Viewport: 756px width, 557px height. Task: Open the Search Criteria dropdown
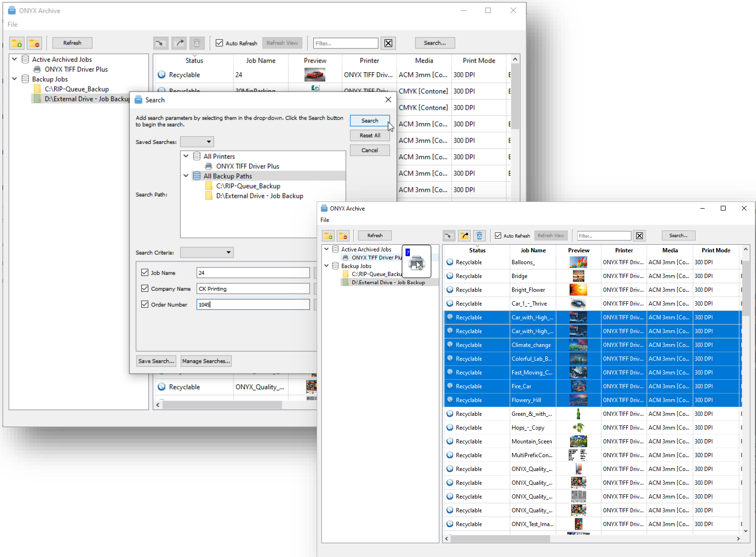(207, 252)
